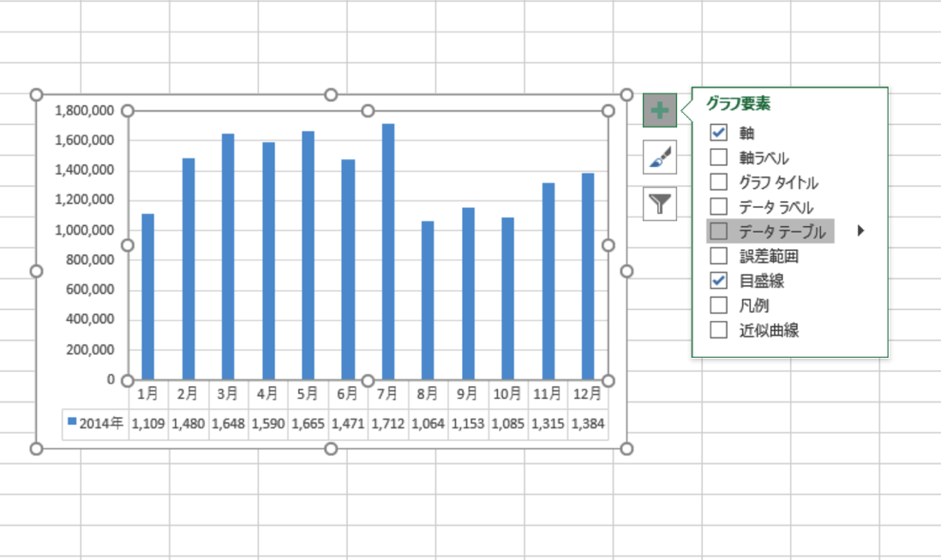
Task: Click the 10月 category label
Action: coord(507,394)
